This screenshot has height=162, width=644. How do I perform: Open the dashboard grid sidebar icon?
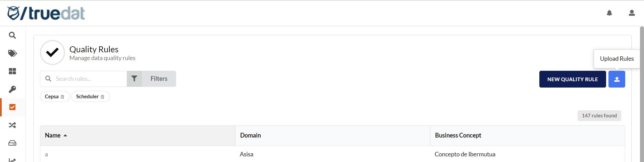pos(12,71)
